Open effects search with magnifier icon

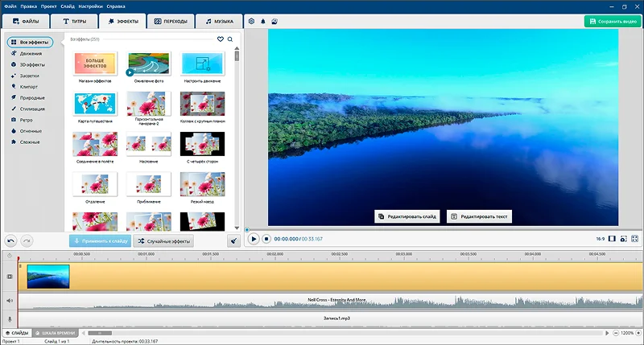tap(230, 39)
